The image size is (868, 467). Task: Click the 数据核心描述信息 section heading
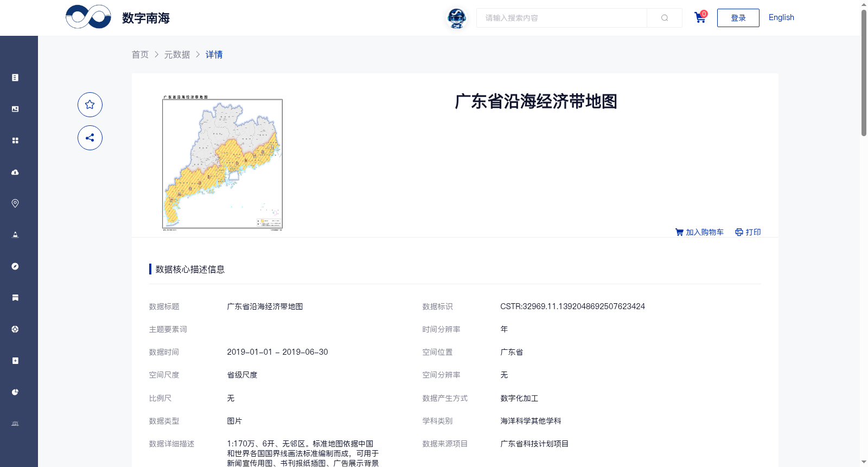tap(190, 269)
